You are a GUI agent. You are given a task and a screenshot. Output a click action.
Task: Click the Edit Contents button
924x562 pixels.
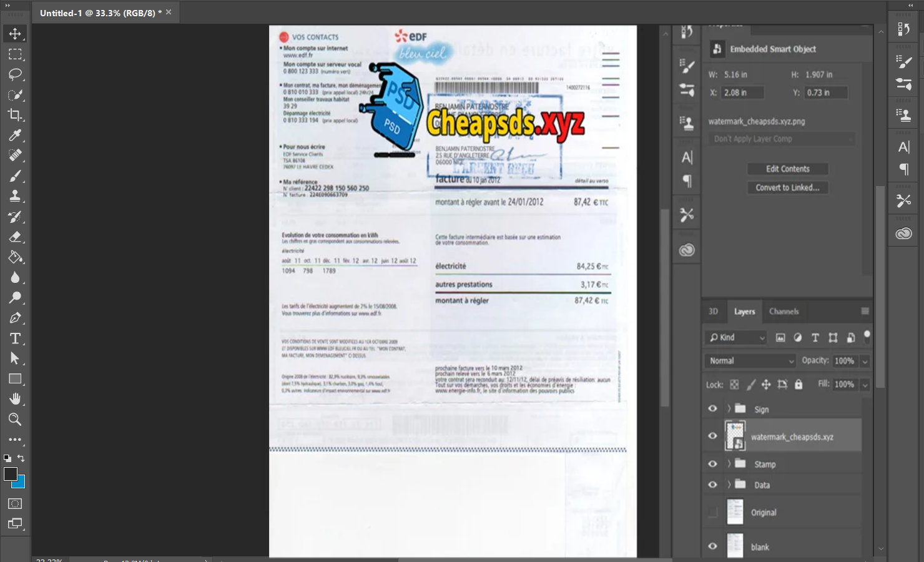click(787, 169)
